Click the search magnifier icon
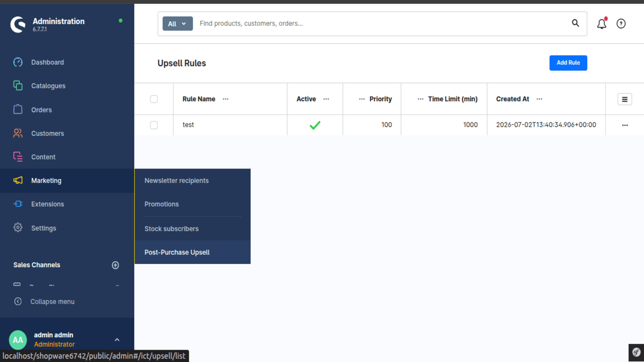 pos(576,23)
